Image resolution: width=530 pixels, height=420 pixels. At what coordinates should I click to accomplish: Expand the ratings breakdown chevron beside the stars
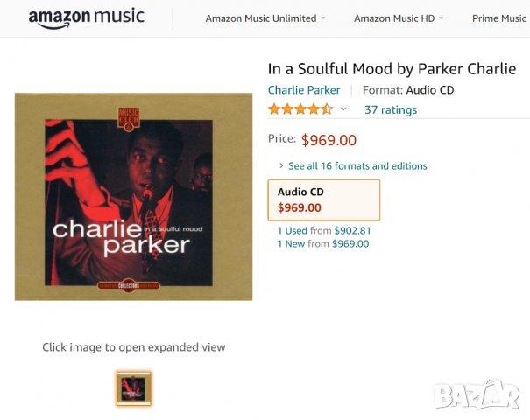pos(343,109)
